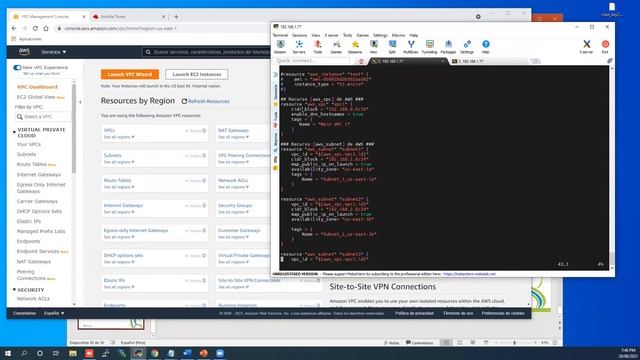Open Windows taskbar search icon

coord(24,353)
